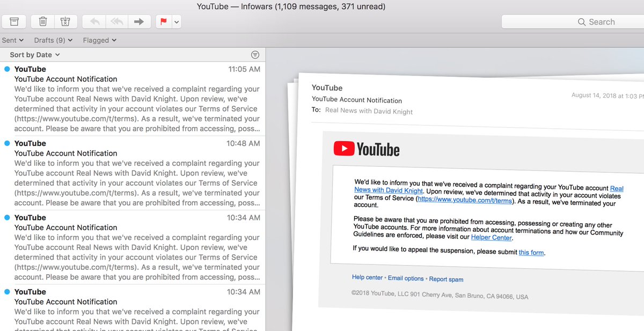
Task: Forward the selected message
Action: (139, 21)
